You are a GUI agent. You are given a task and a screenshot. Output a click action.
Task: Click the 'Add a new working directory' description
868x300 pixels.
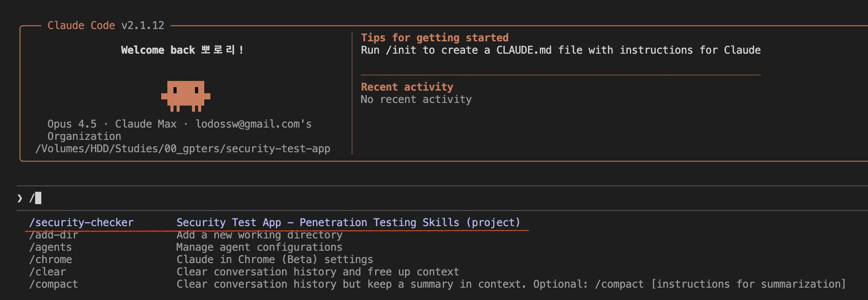pos(259,235)
